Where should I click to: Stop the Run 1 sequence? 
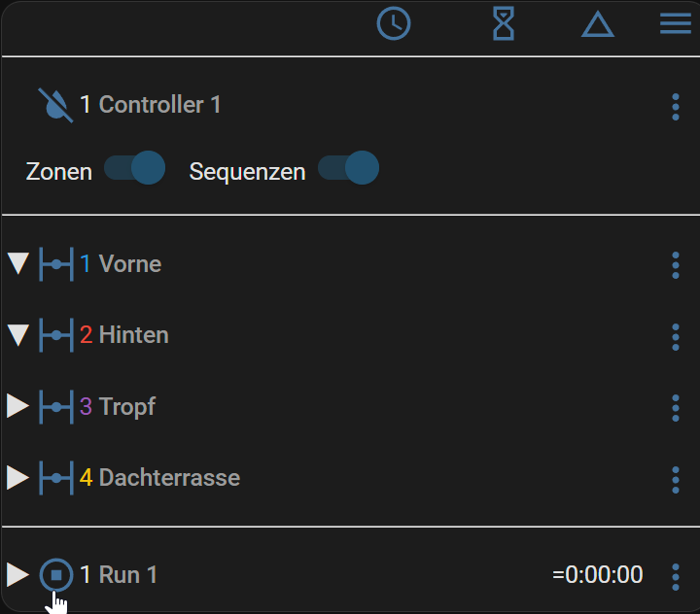56,575
